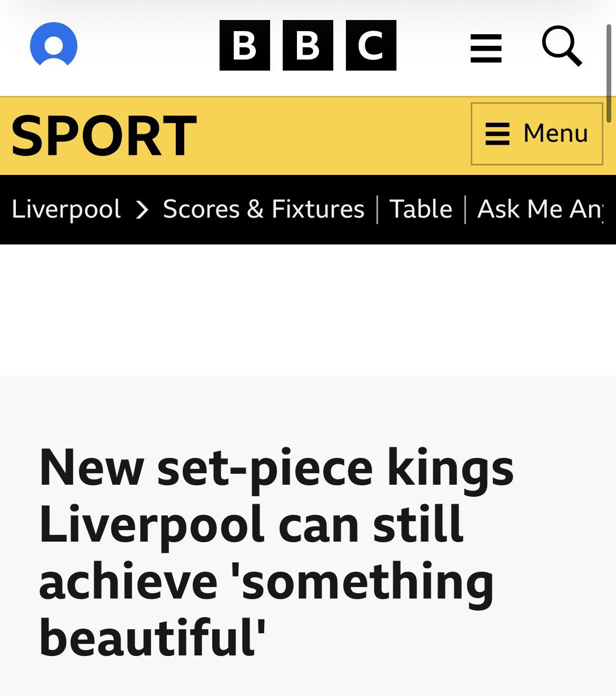
Task: Go to the SPORT home heading
Action: (104, 136)
